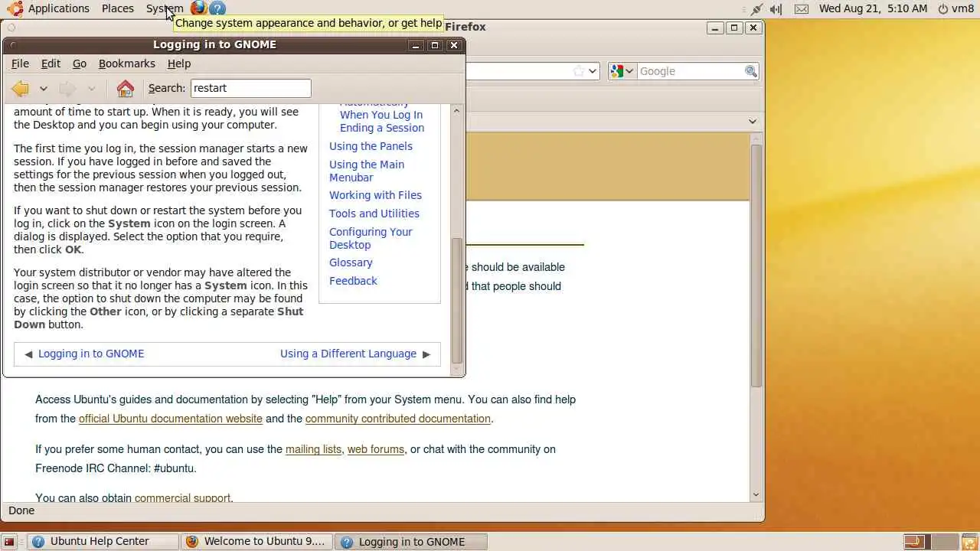The width and height of the screenshot is (980, 551).
Task: Open the Help menu in help window
Action: [179, 64]
